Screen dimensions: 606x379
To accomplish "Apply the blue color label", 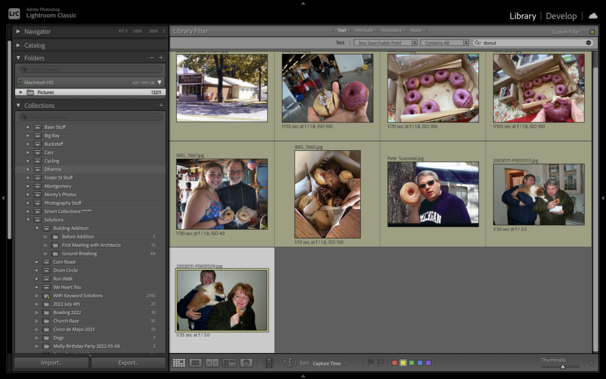I will click(420, 363).
